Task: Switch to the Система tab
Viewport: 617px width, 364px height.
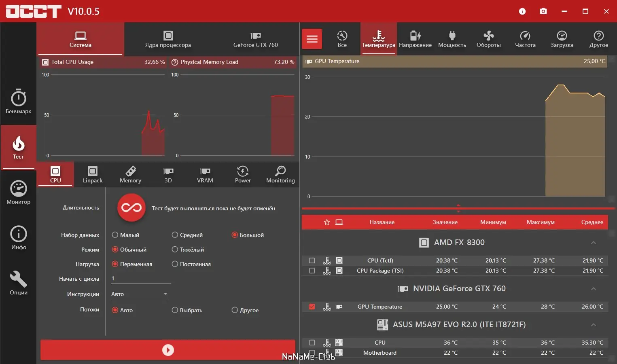Action: tap(81, 39)
